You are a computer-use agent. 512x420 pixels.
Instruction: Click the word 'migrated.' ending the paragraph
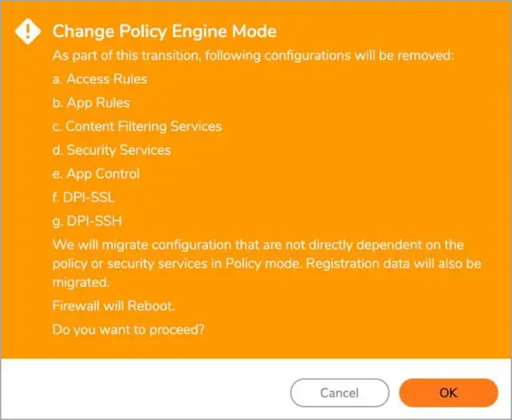pos(79,281)
